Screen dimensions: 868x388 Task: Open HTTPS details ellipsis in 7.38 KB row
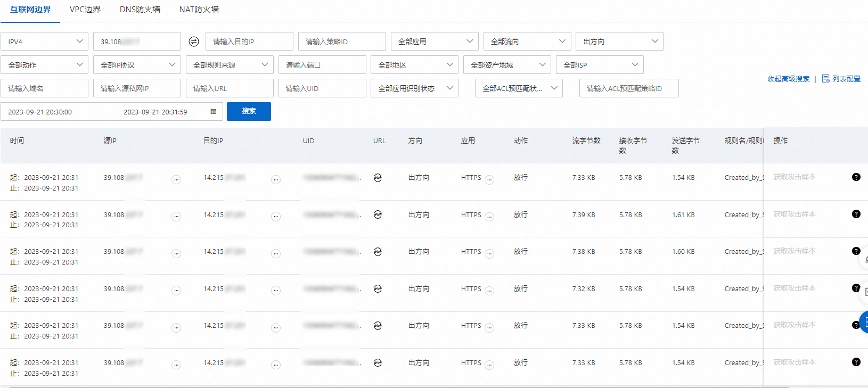(x=489, y=254)
